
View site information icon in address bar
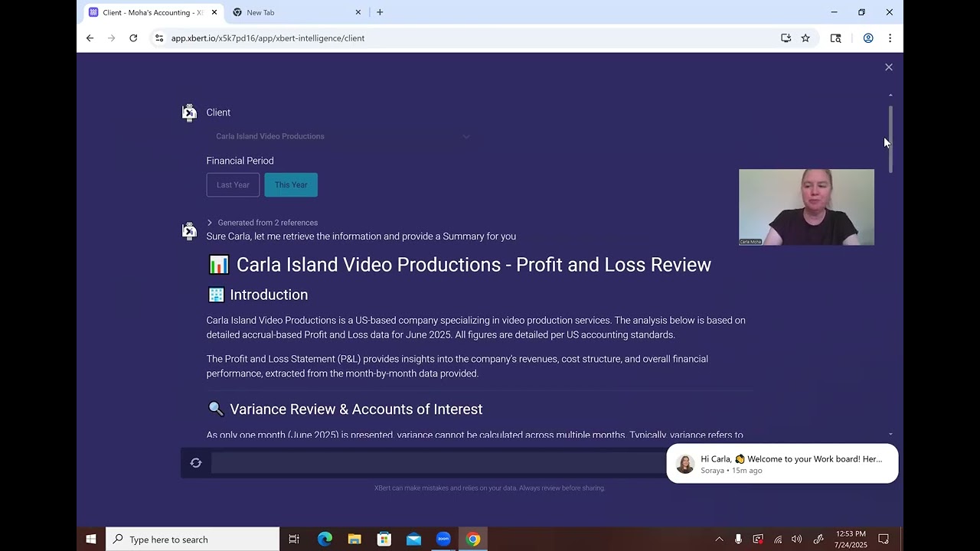coord(158,38)
